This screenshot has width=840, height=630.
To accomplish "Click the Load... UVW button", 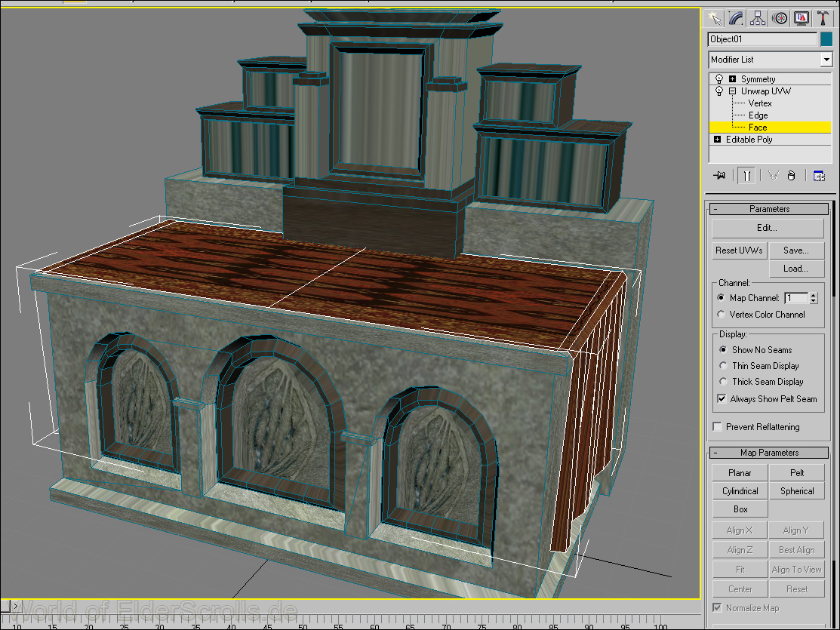I will (x=796, y=269).
